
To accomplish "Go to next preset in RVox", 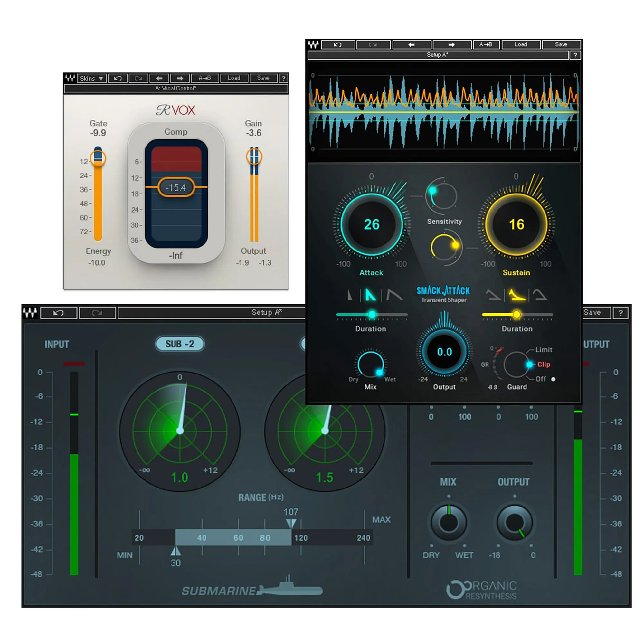I will point(180,78).
